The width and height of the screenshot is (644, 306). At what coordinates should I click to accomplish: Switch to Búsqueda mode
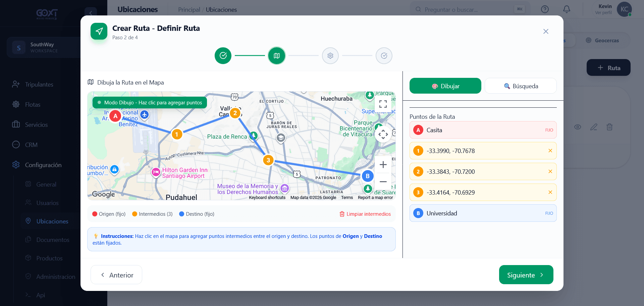[521, 86]
